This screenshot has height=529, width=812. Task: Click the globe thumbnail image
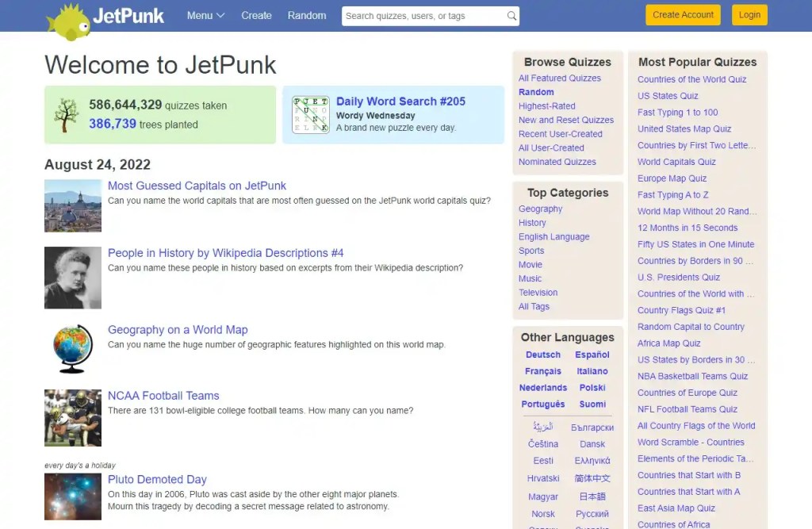click(73, 349)
